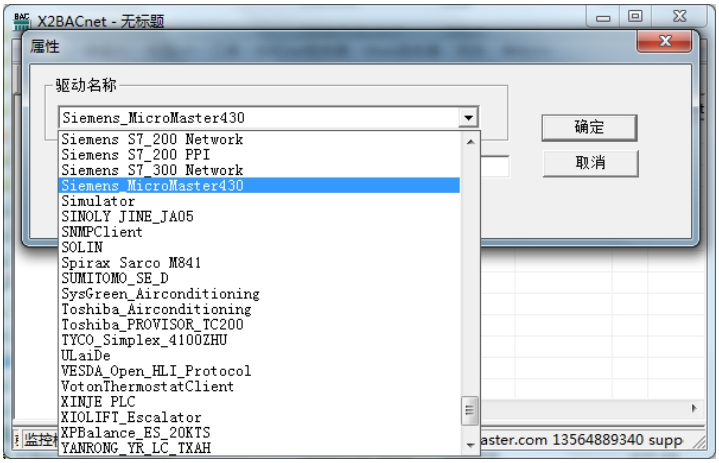This screenshot has height=463, width=719.
Task: Pick SOLIN driver entry
Action: (259, 247)
